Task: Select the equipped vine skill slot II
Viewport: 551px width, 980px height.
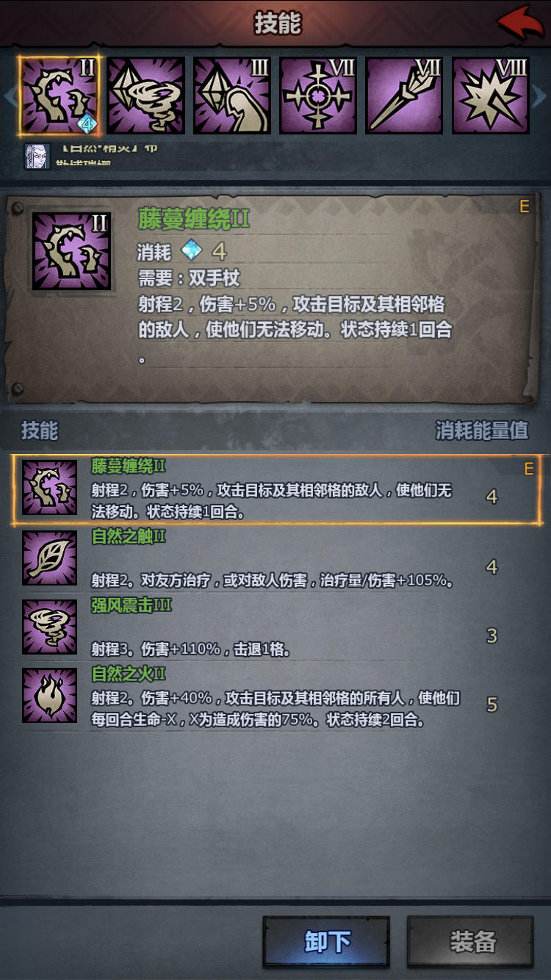Action: 58,96
